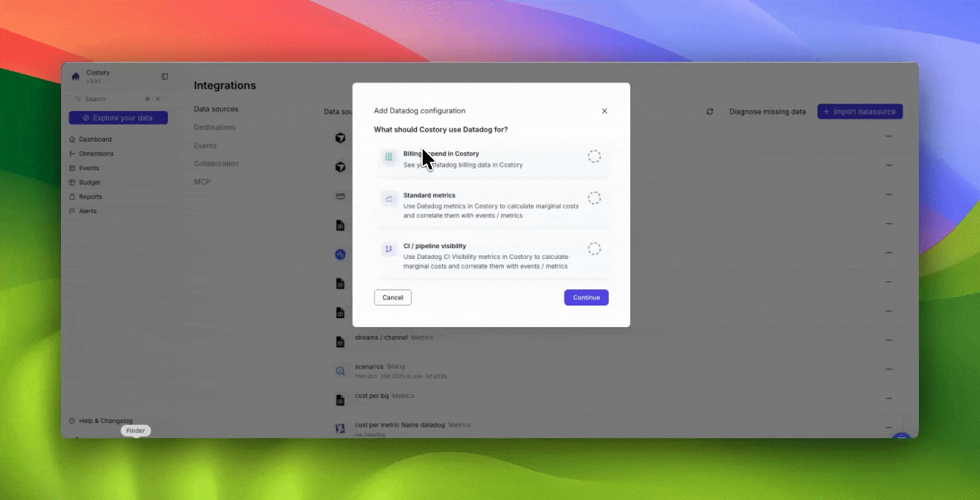Click the magnifier icon in the search box

tap(78, 99)
